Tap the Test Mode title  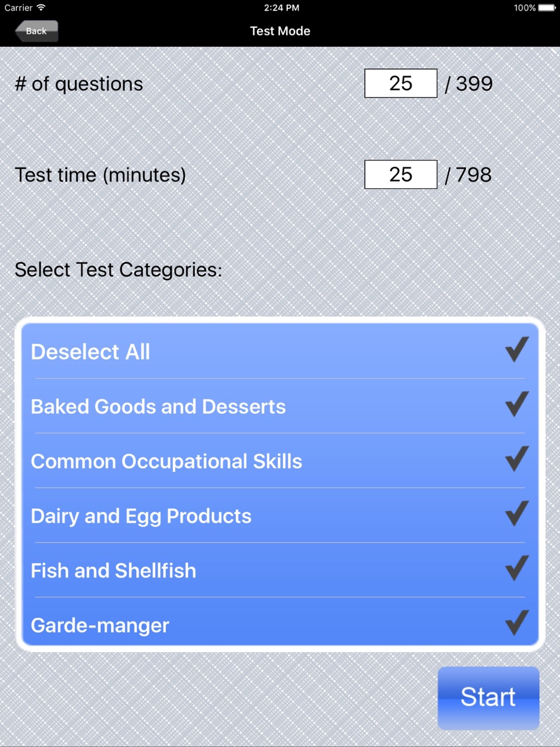click(x=280, y=31)
